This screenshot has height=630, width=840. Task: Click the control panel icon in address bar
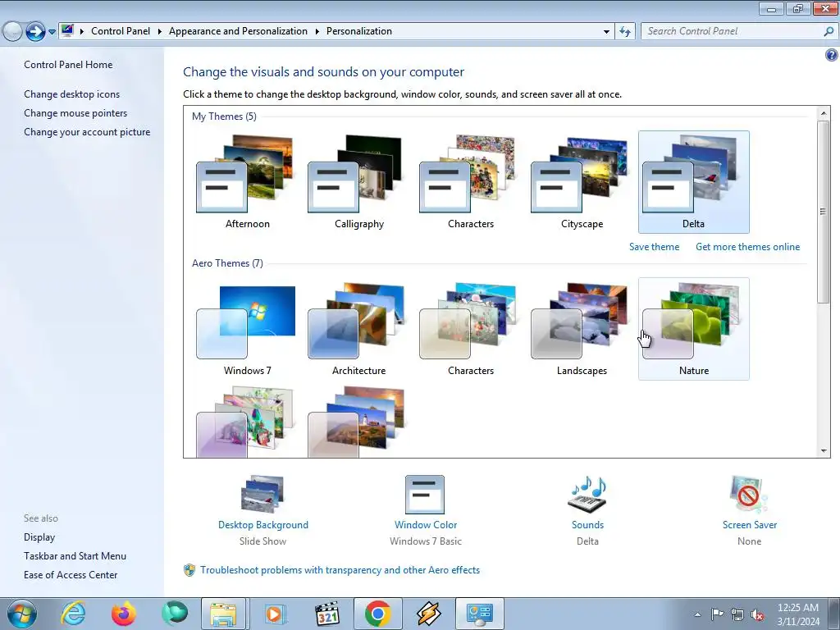67,30
